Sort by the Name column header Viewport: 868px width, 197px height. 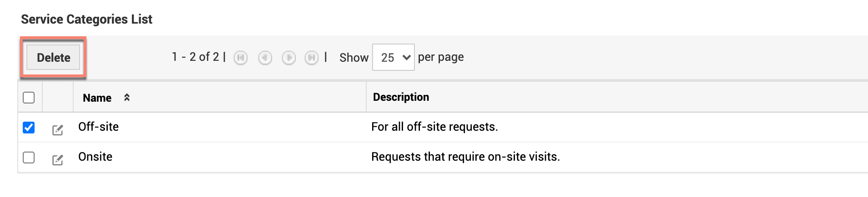tap(97, 98)
